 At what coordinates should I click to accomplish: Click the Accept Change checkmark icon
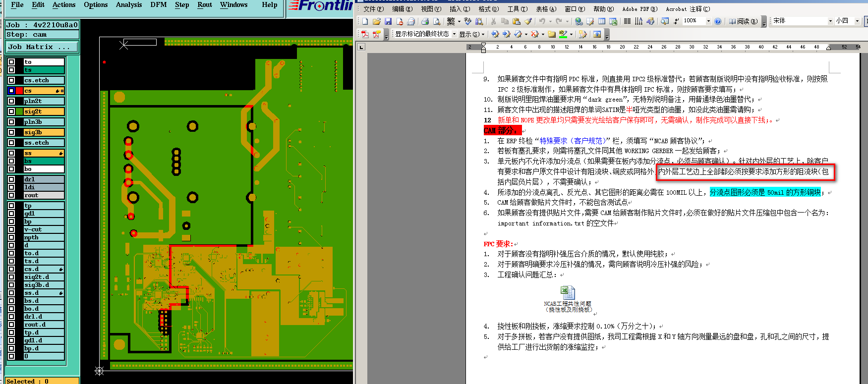(x=518, y=34)
